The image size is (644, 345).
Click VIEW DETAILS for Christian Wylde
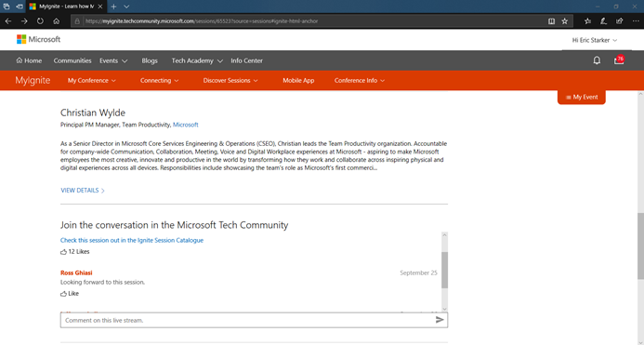click(83, 191)
